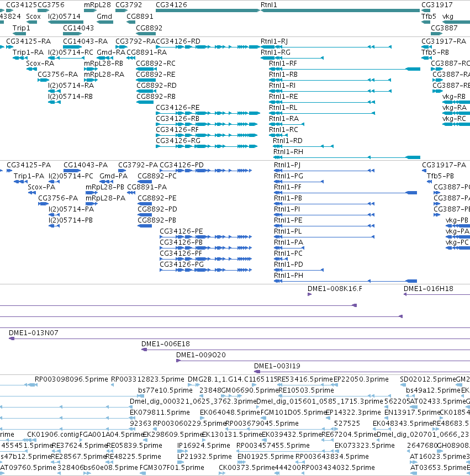Image resolution: width=470 pixels, height=476 pixels.
Task: Click BAC clone DME1-016H18 label
Action: tap(429, 289)
